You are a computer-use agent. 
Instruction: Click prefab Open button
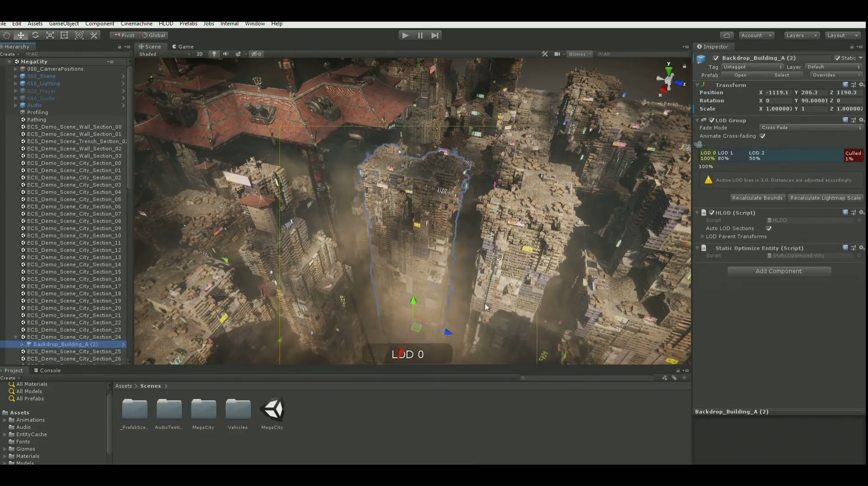[740, 75]
